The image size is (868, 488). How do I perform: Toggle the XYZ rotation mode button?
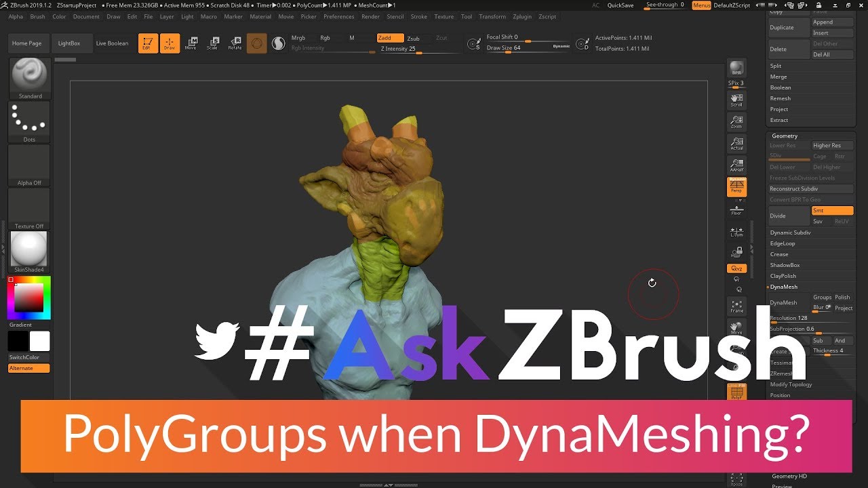click(x=736, y=268)
